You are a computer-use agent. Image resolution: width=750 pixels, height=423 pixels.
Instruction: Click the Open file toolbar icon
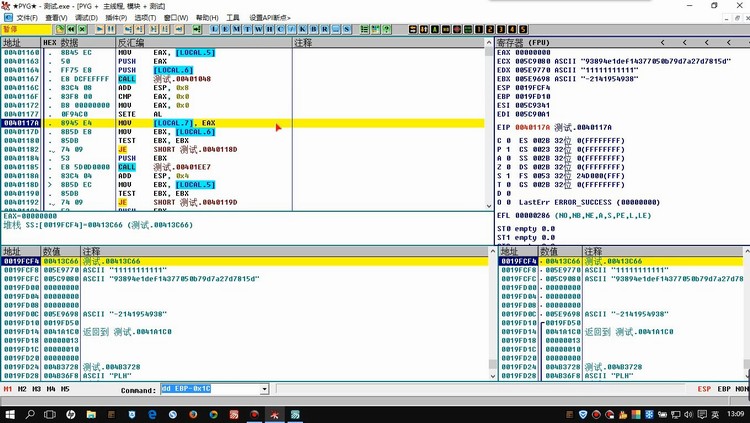(60, 29)
